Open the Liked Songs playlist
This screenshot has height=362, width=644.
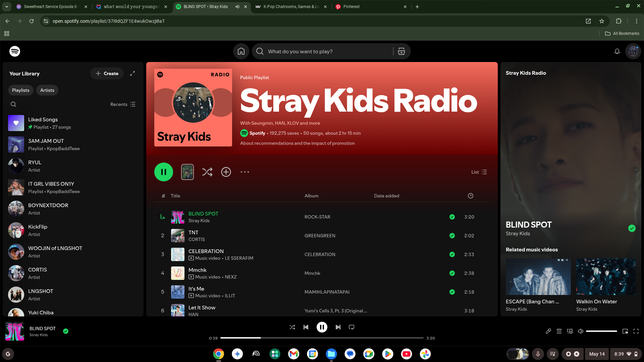[x=73, y=123]
